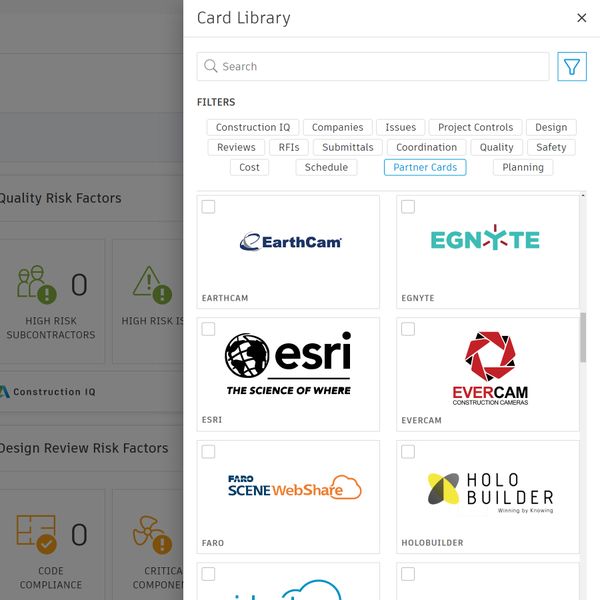Check the Evercam card checkbox

point(408,329)
